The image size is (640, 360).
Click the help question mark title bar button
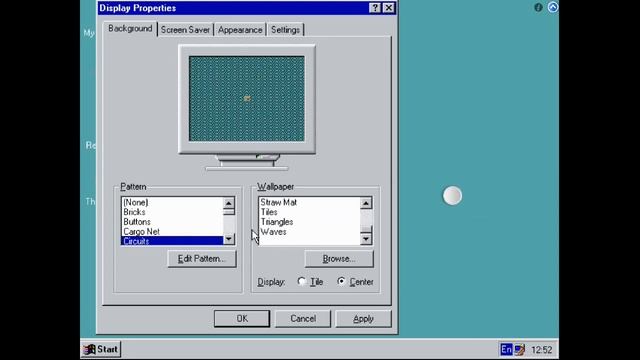point(375,8)
